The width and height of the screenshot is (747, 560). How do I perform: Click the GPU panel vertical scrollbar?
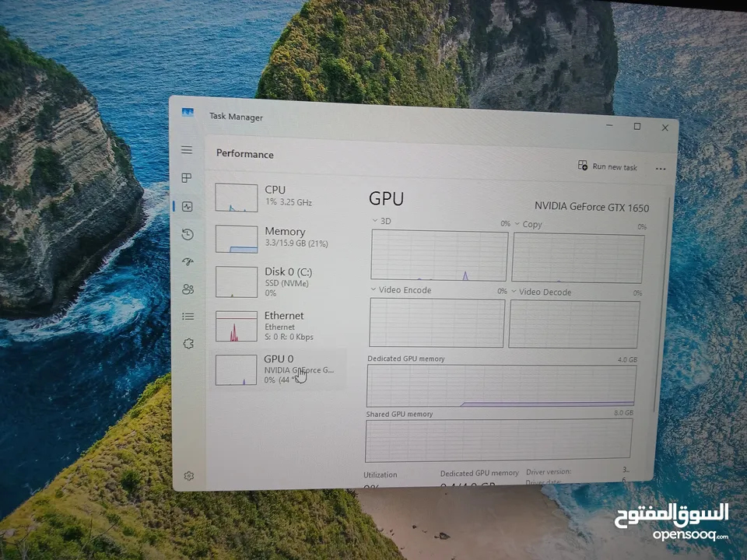pyautogui.click(x=664, y=305)
